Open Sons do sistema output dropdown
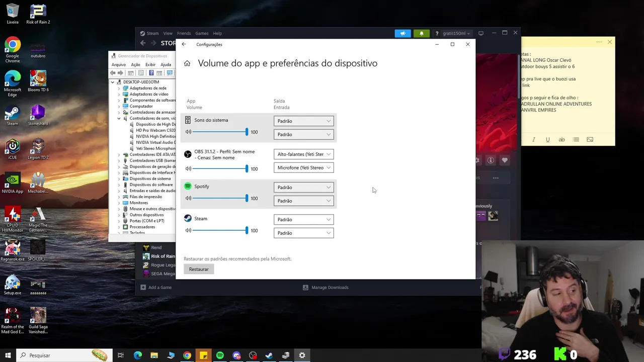This screenshot has height=362, width=644. pyautogui.click(x=303, y=121)
